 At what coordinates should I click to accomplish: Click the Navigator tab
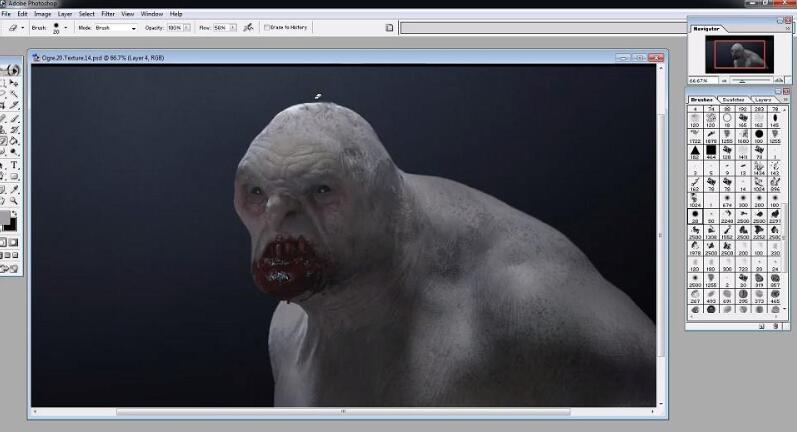(707, 29)
